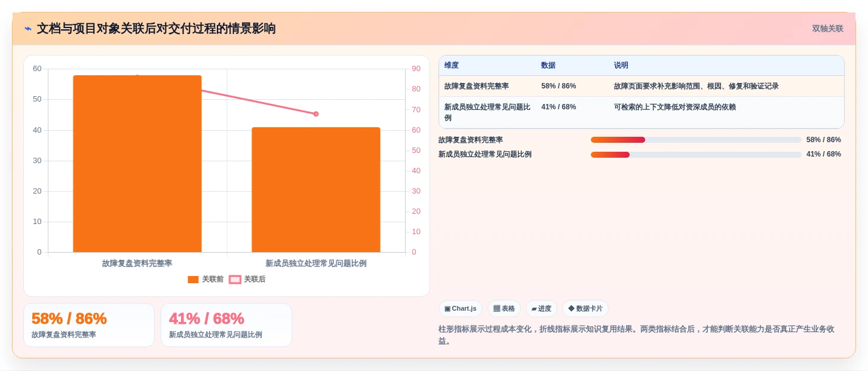Image resolution: width=868 pixels, height=371 pixels.
Task: Click the 文档与项目对象关联后 panel title
Action: click(157, 29)
